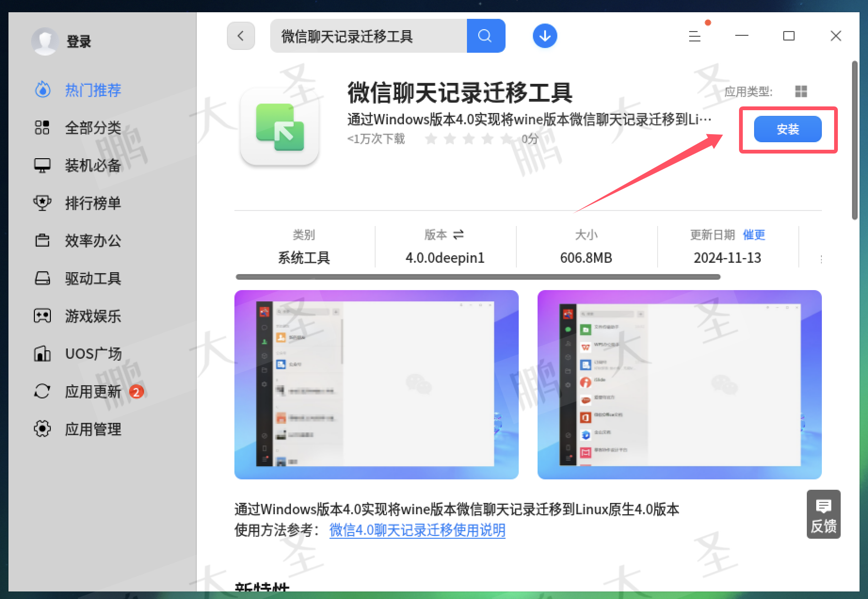Select 游戏娱乐 gamepad icon
Viewport: 868px width, 599px height.
(42, 316)
